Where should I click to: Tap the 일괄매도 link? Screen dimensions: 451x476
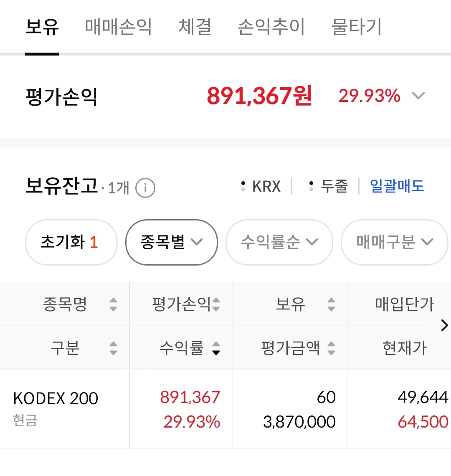(x=397, y=186)
